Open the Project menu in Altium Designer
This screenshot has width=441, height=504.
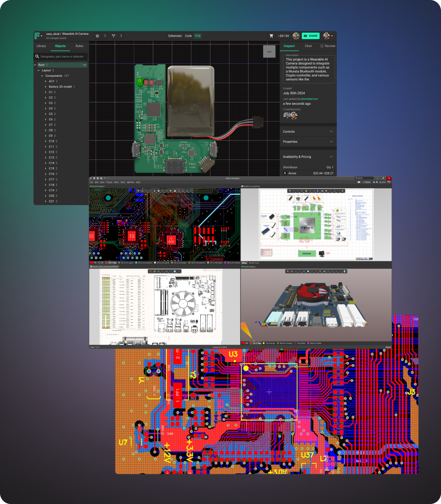coord(109,182)
